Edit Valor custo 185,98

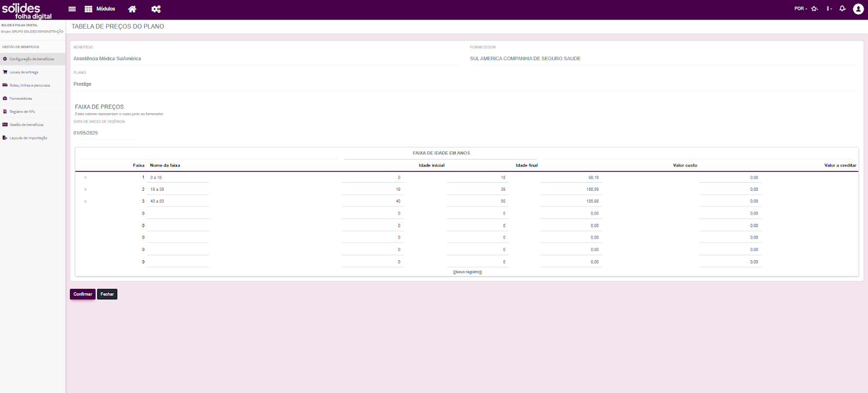[571, 202]
